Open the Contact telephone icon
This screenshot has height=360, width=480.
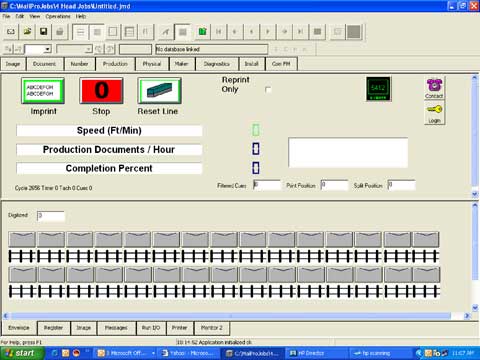(x=434, y=88)
